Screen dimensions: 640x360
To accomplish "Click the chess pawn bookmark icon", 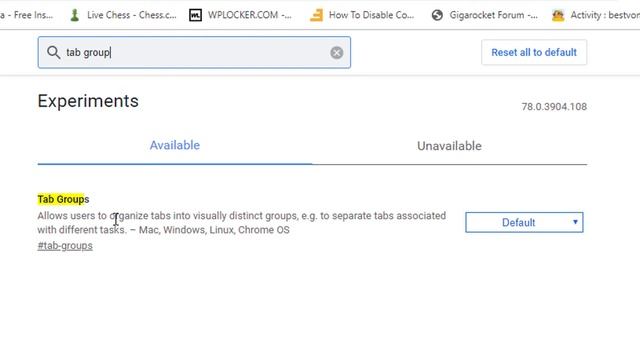I will [74, 15].
